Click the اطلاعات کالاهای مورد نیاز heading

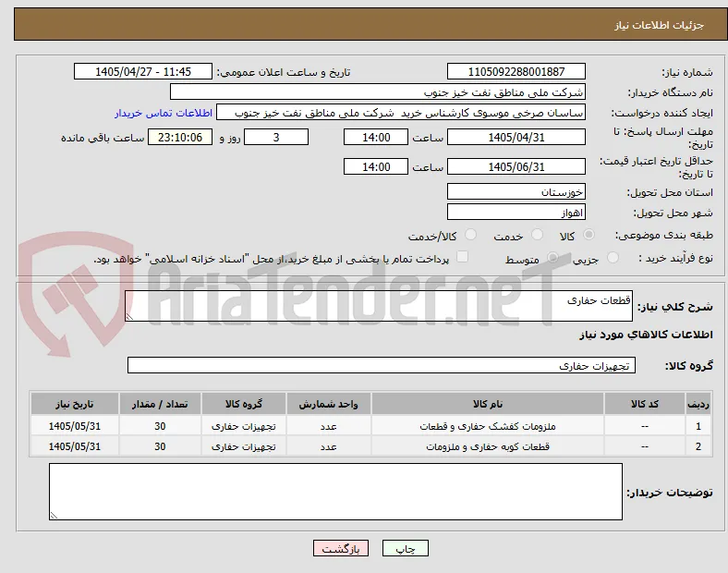click(x=646, y=335)
